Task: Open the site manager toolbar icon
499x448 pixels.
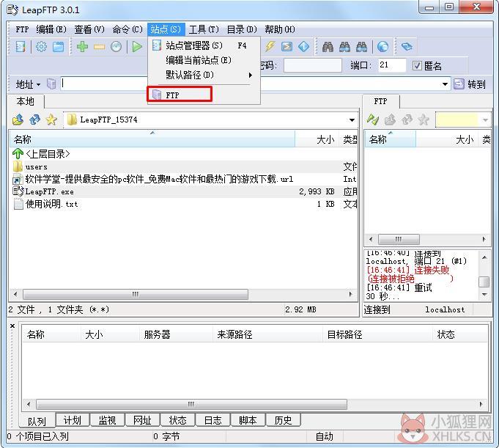Action: (21, 47)
